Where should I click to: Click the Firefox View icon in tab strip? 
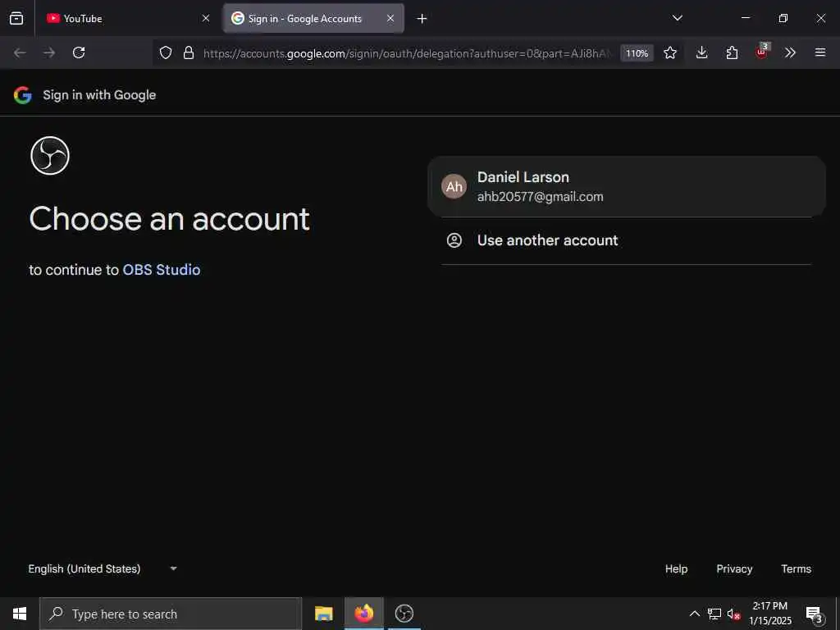pos(16,18)
